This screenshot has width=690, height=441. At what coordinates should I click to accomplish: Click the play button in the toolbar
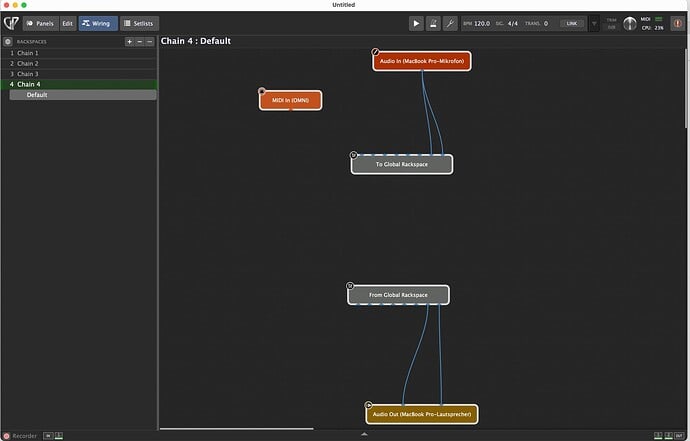[x=416, y=23]
